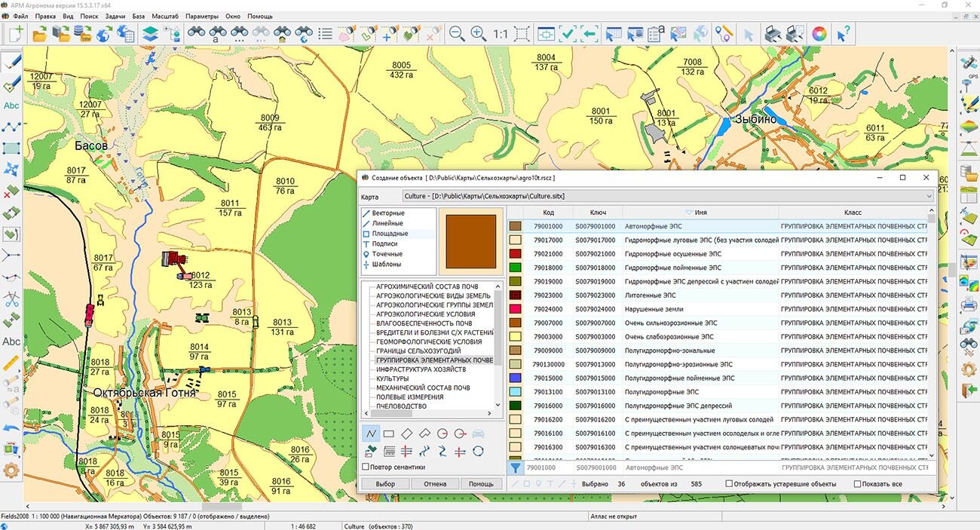980x530 pixels.
Task: Open the Карта combo box dropdown
Action: 928,196
